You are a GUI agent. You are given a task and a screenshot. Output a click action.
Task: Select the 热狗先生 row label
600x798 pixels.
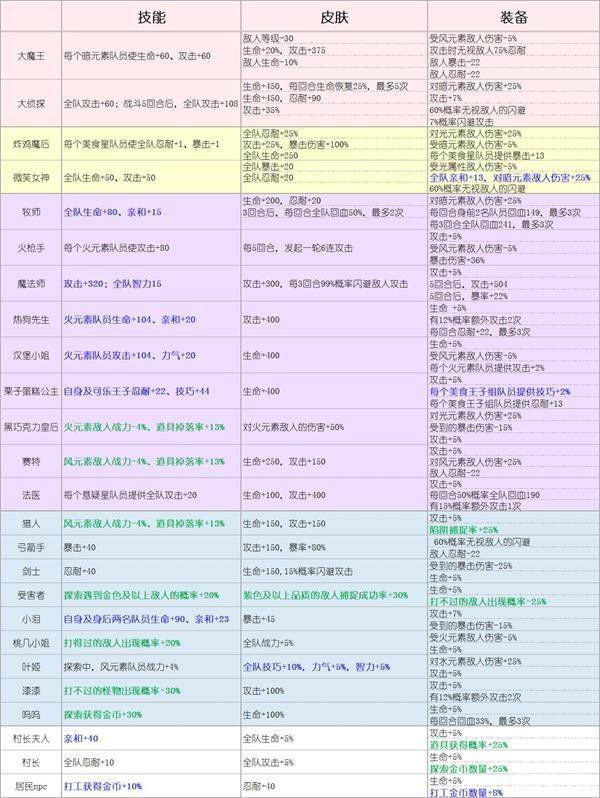[x=30, y=319]
